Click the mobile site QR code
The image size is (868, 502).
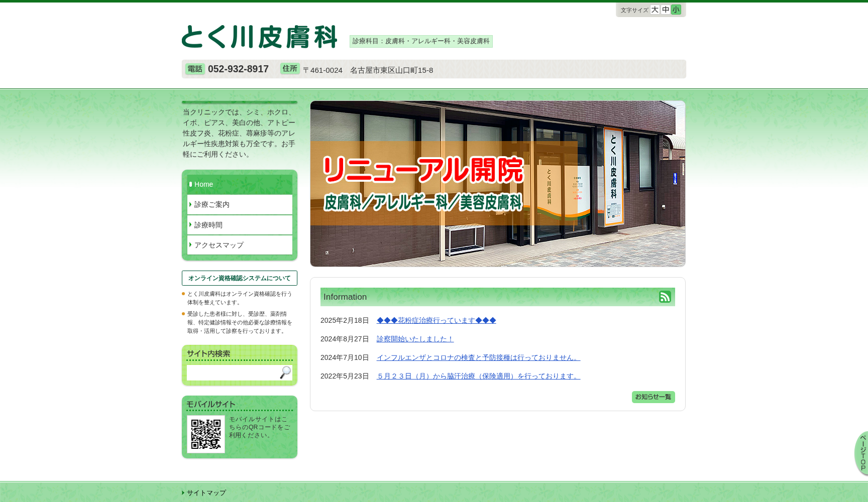206,434
